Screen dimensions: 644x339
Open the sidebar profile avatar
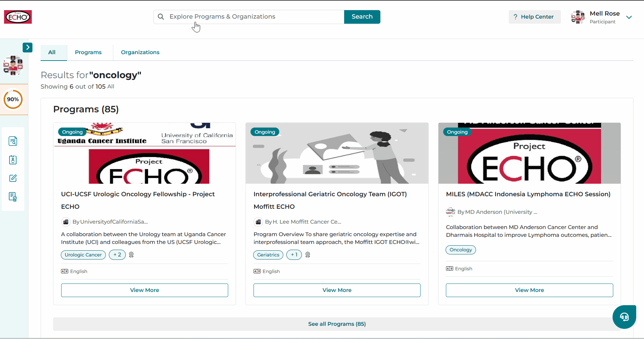point(13,65)
